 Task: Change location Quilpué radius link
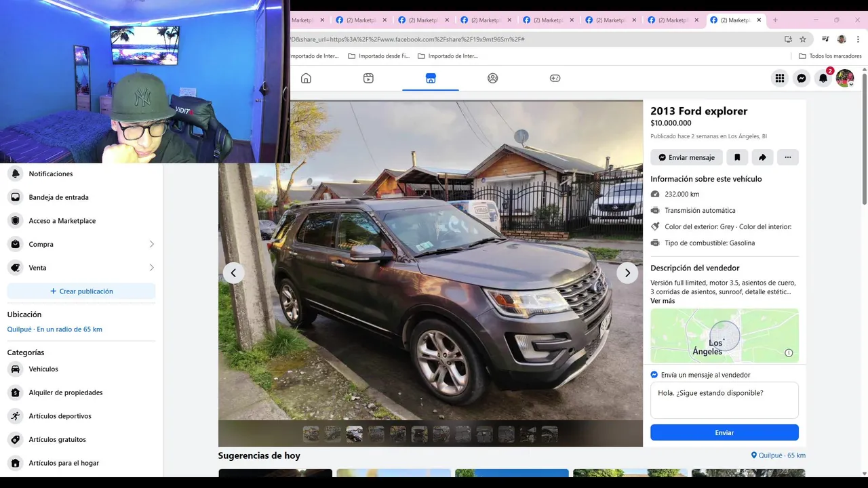click(x=55, y=329)
